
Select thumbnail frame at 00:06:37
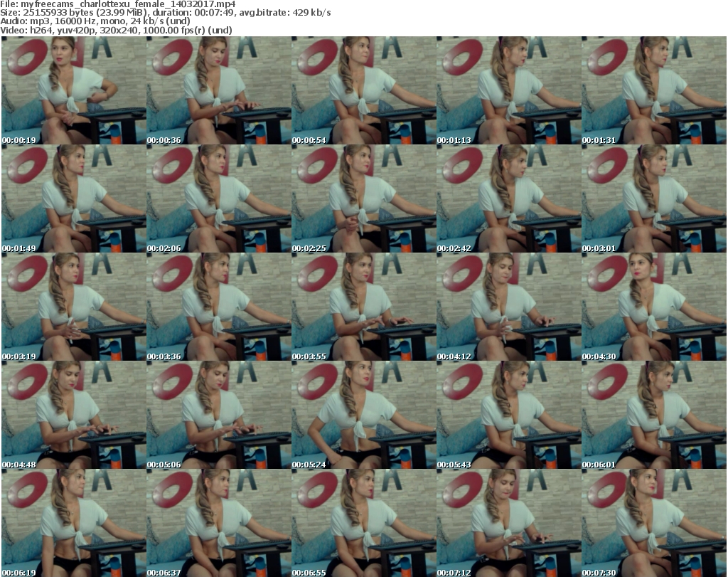[x=219, y=523]
